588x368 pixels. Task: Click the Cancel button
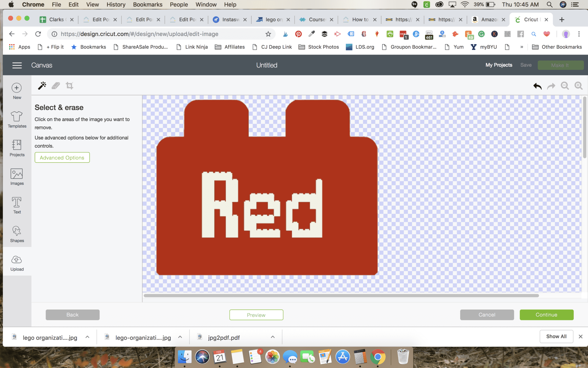point(487,315)
